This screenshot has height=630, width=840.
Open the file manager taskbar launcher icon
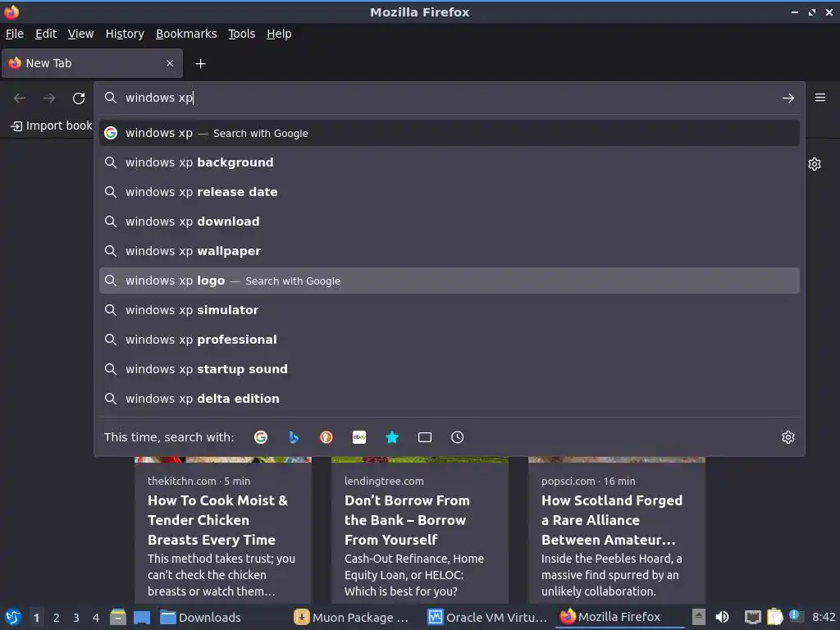pyautogui.click(x=118, y=617)
